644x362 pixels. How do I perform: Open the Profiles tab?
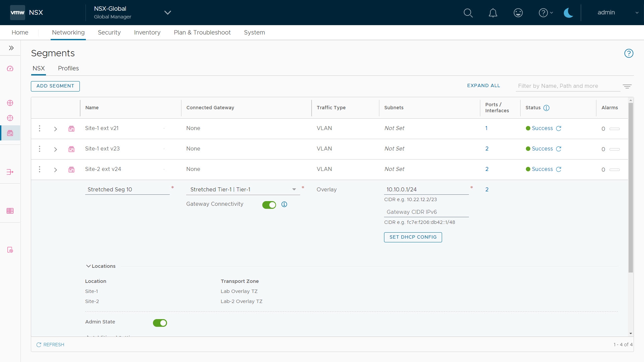pyautogui.click(x=68, y=68)
